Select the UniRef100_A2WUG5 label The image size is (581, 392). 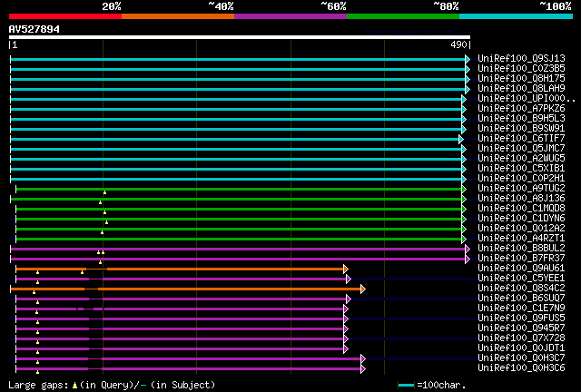(x=521, y=159)
